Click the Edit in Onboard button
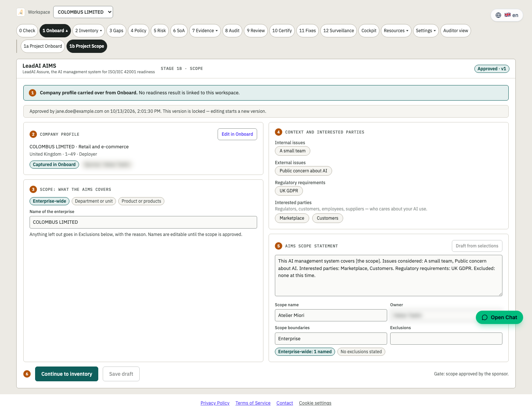Image resolution: width=532 pixels, height=412 pixels. pos(237,134)
